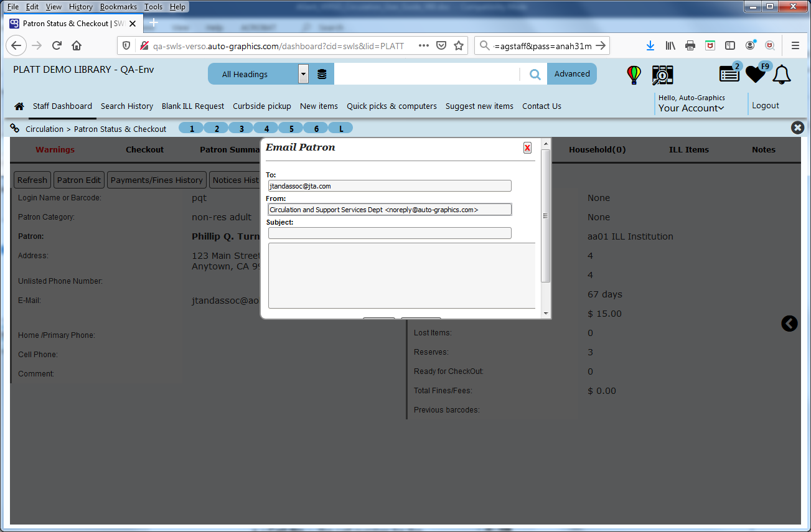Open the Library bookshelf icon in Firefox
The width and height of the screenshot is (811, 532).
click(670, 45)
